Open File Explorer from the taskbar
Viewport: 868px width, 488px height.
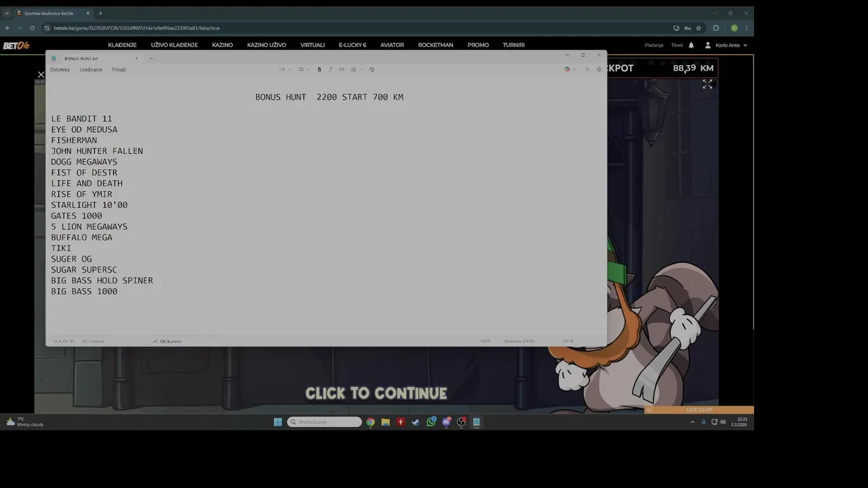[x=385, y=422]
